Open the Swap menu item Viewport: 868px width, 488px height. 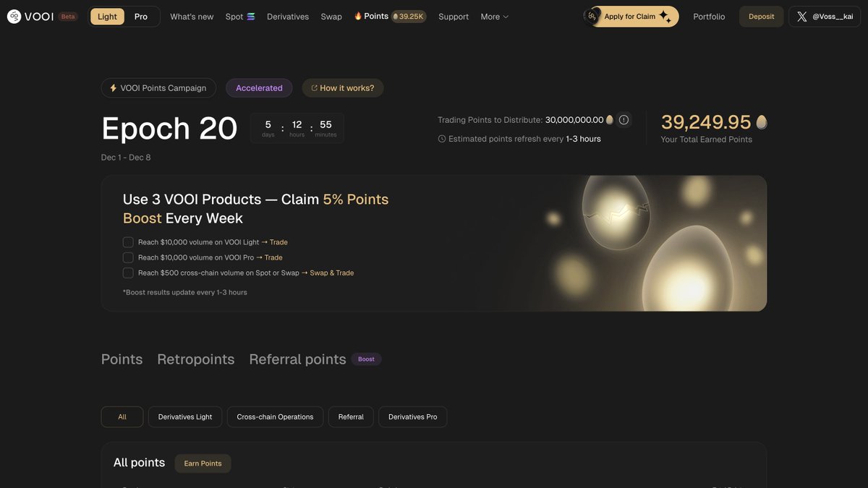(x=331, y=17)
